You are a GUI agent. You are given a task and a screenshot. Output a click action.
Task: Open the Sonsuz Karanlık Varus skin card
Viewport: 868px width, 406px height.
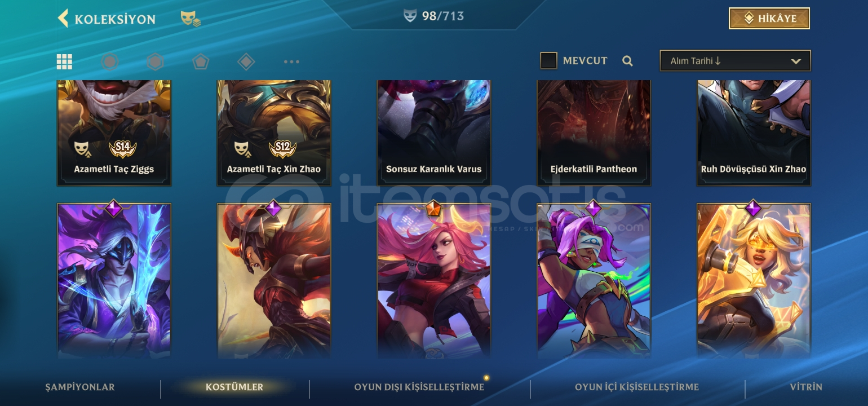click(x=434, y=133)
